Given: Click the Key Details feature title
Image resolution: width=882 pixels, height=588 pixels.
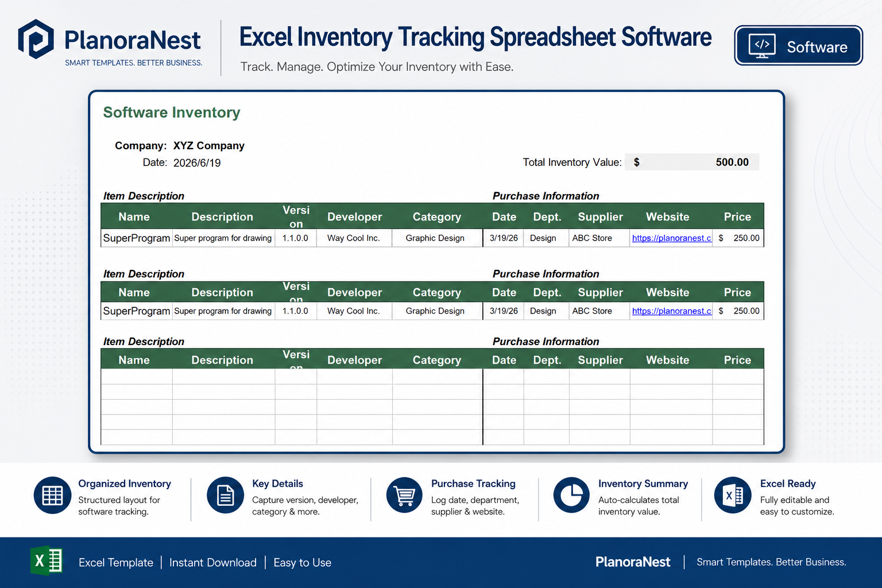Looking at the screenshot, I should tap(277, 483).
